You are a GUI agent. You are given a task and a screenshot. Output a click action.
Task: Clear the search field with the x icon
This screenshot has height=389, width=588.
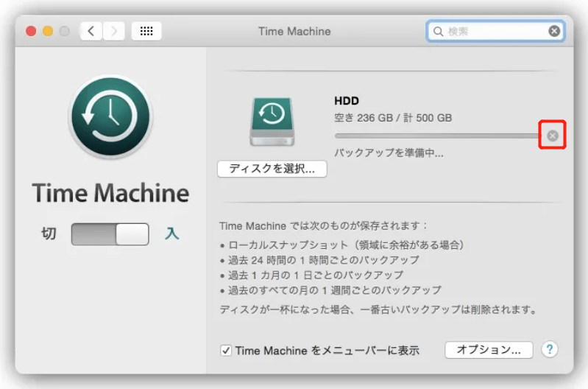click(554, 31)
